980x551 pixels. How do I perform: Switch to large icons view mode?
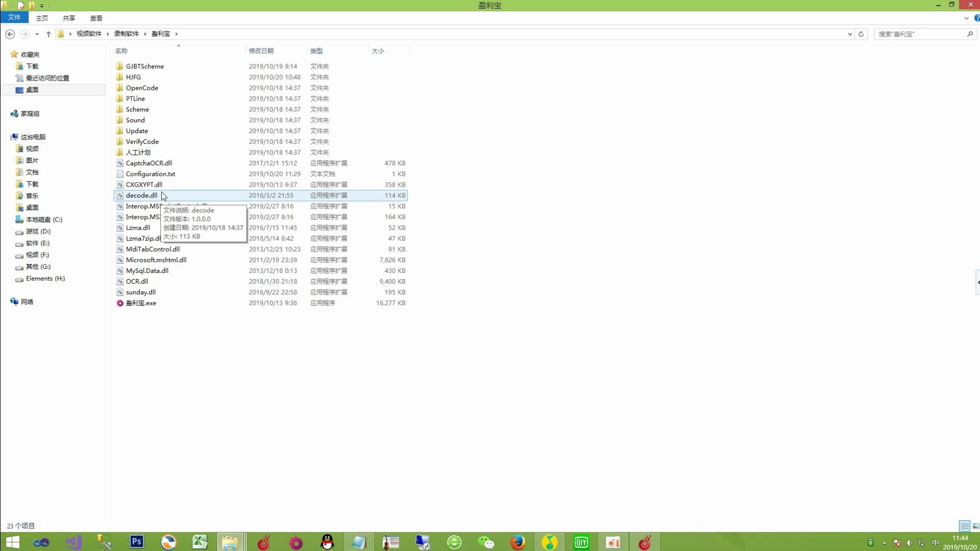click(975, 526)
